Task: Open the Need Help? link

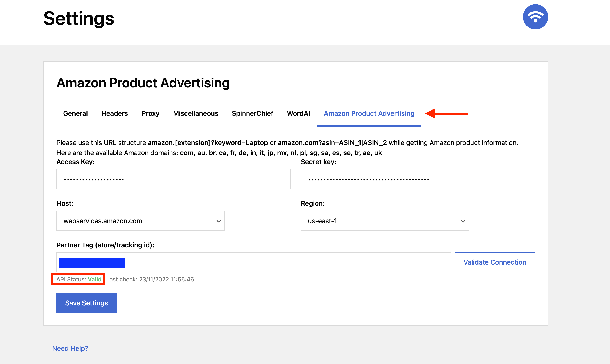Action: pyautogui.click(x=70, y=348)
